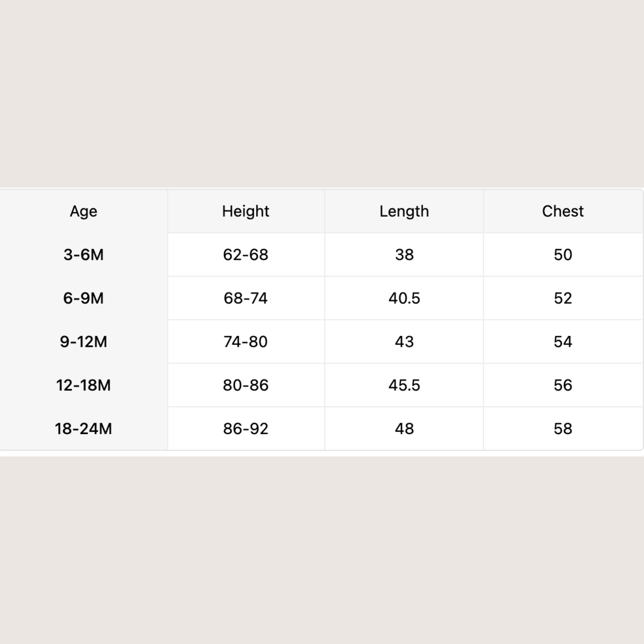Click the 45.5 length value
This screenshot has width=644, height=644.
point(404,385)
